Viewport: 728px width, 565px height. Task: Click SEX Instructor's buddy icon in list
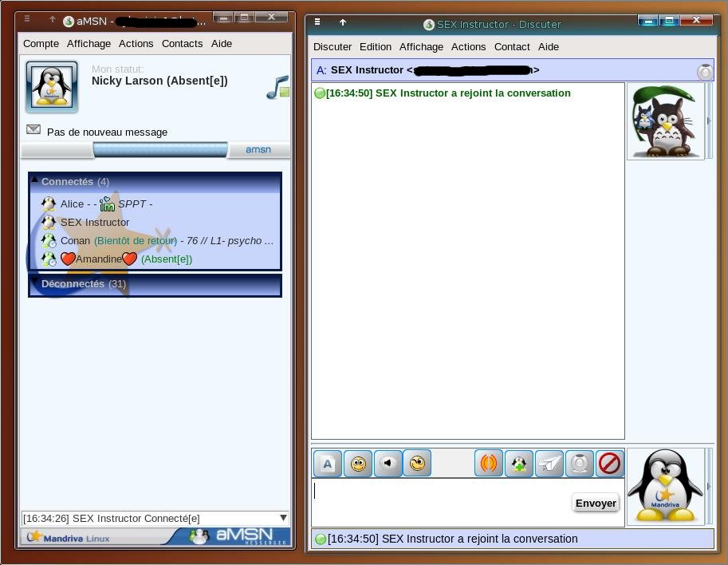click(49, 222)
